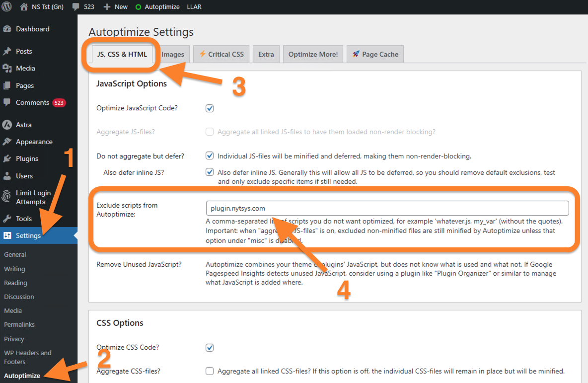Click the red 523 comments badge

pos(59,103)
